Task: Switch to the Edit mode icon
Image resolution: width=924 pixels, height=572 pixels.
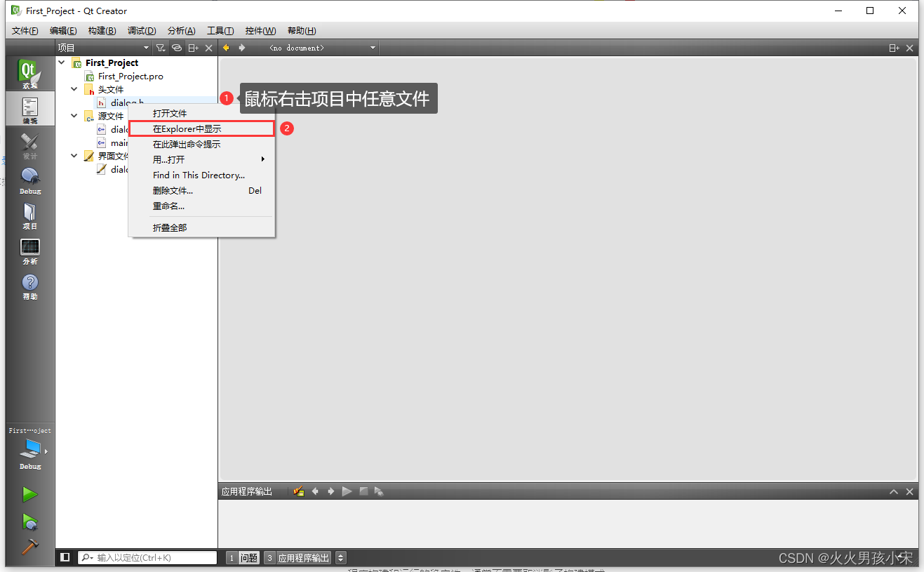Action: 29,109
